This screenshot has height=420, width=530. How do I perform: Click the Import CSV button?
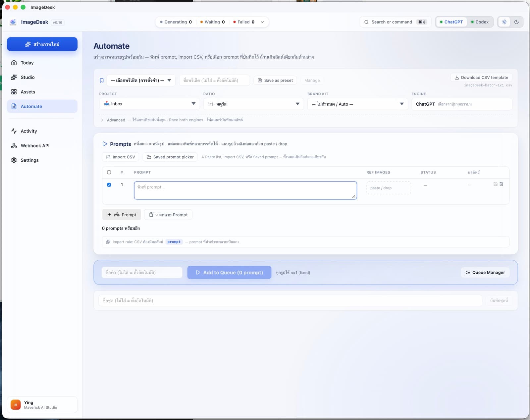coord(121,157)
